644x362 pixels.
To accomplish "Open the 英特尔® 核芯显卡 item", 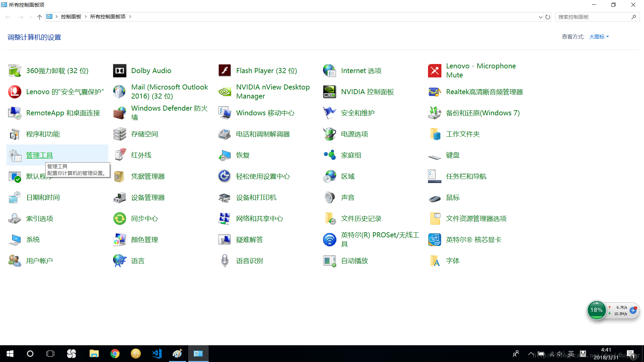I will pyautogui.click(x=474, y=240).
